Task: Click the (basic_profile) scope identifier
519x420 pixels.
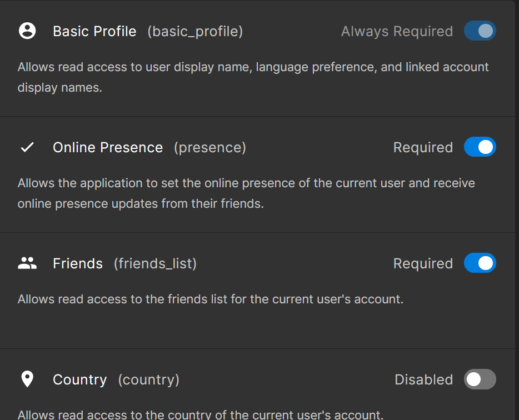Action: click(x=195, y=31)
